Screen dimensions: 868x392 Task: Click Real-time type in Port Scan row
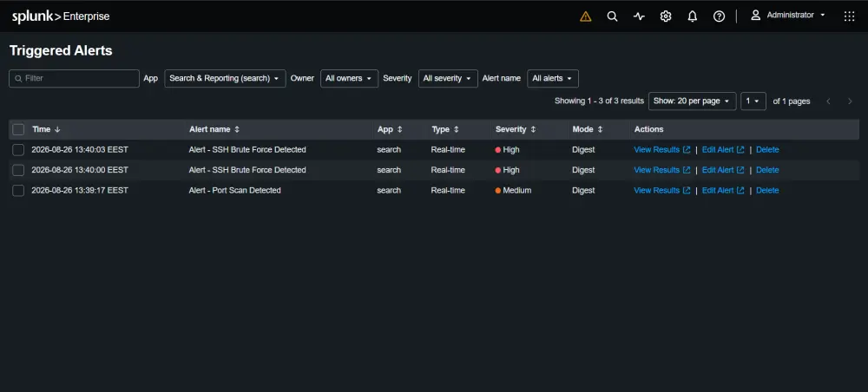[448, 191]
